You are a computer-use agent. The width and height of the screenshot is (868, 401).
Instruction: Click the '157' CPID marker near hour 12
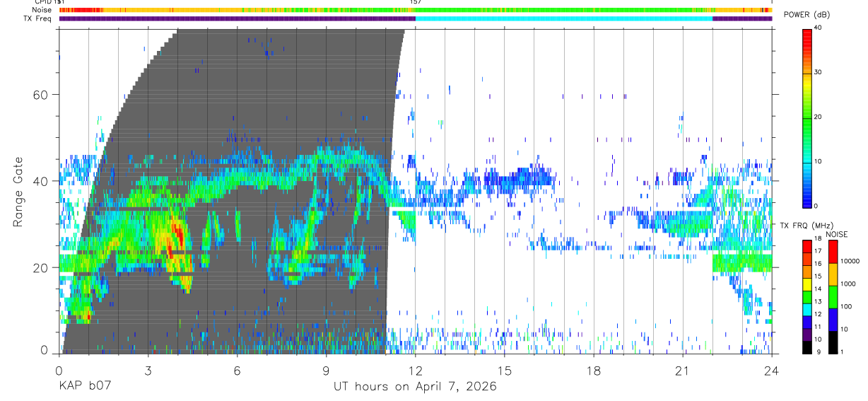(416, 2)
